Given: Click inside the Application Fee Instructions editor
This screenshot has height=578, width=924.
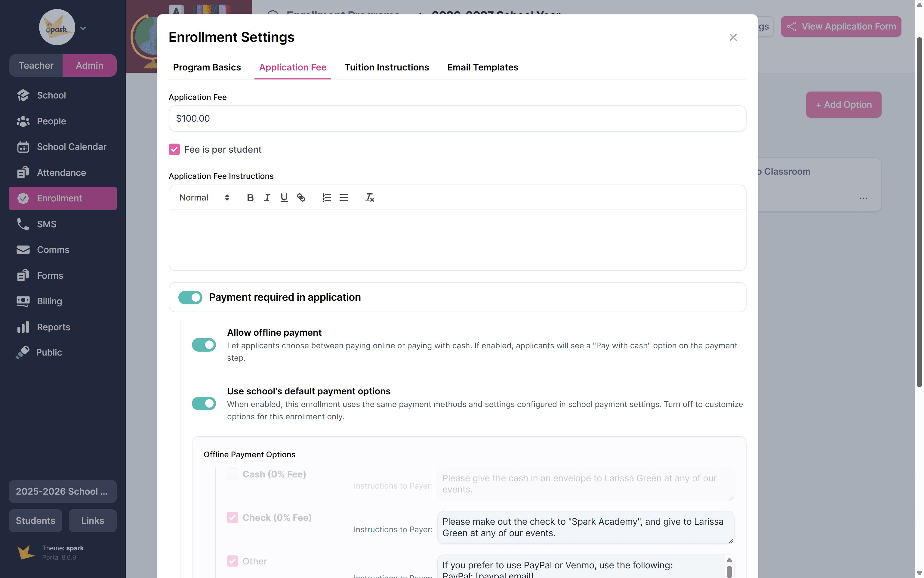Looking at the screenshot, I should click(457, 240).
